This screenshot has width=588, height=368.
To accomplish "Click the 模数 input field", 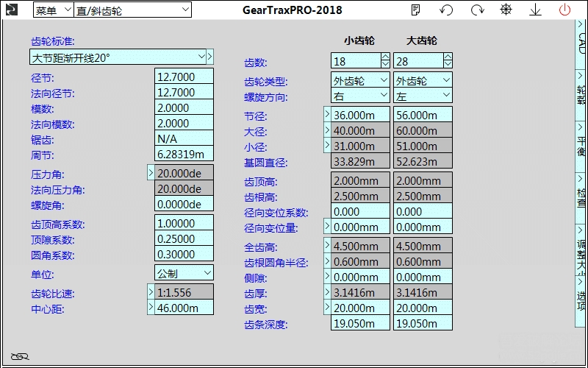I will tap(184, 107).
